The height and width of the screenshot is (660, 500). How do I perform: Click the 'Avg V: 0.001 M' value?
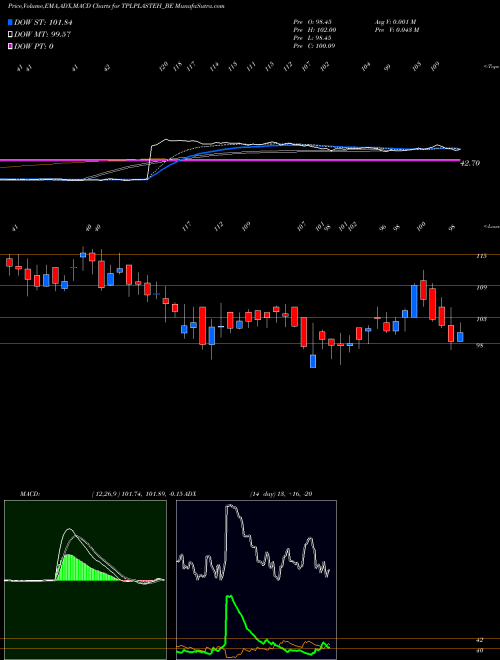395,21
